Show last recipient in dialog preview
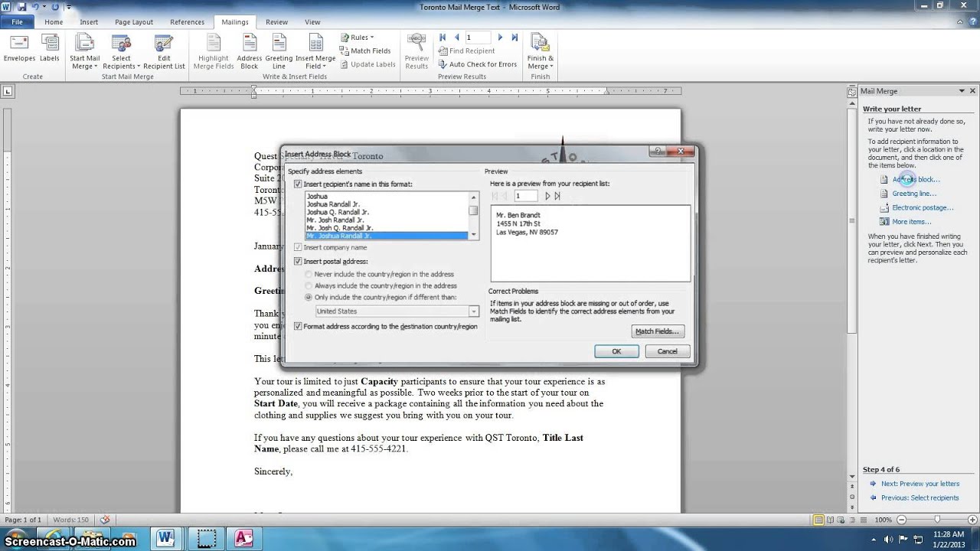Image resolution: width=980 pixels, height=551 pixels. pos(557,196)
